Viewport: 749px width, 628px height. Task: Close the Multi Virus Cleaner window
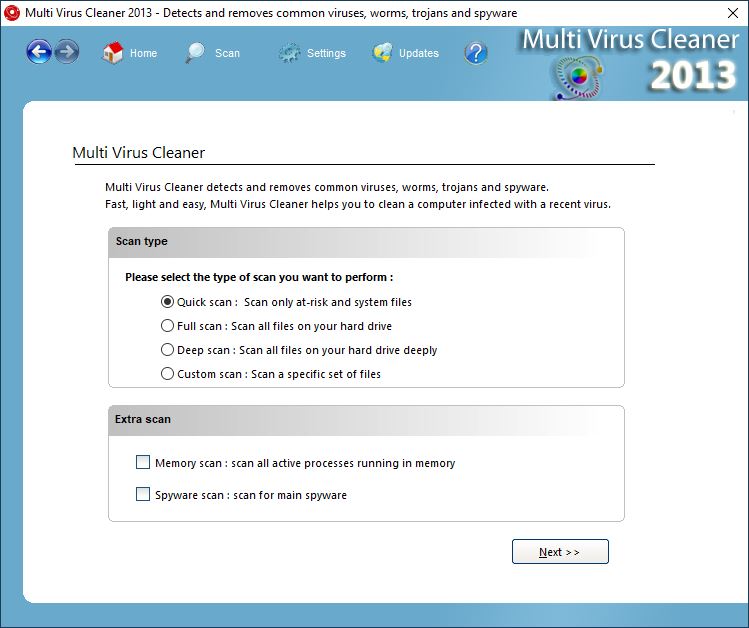tap(733, 13)
